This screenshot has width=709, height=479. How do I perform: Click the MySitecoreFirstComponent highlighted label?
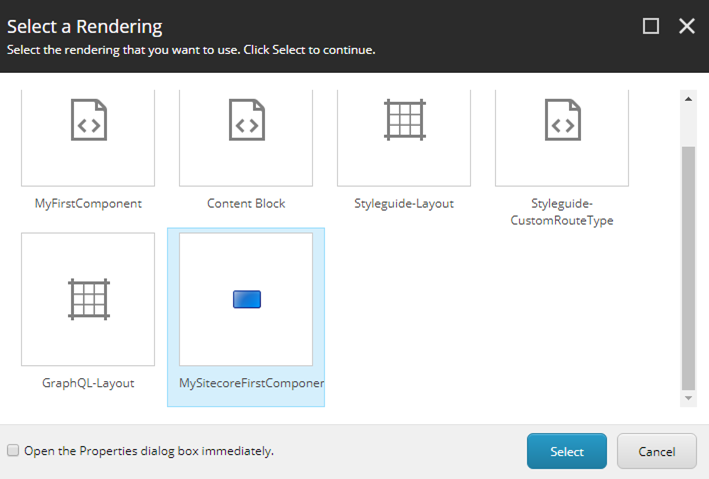coord(251,383)
